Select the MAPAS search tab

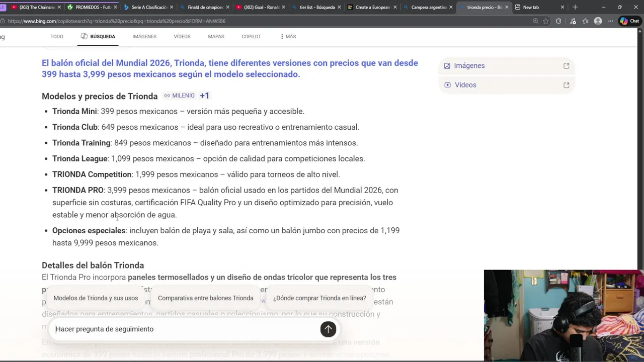tap(216, 37)
